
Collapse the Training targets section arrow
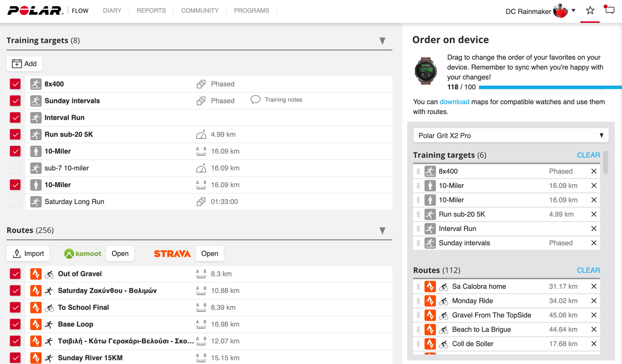click(382, 41)
